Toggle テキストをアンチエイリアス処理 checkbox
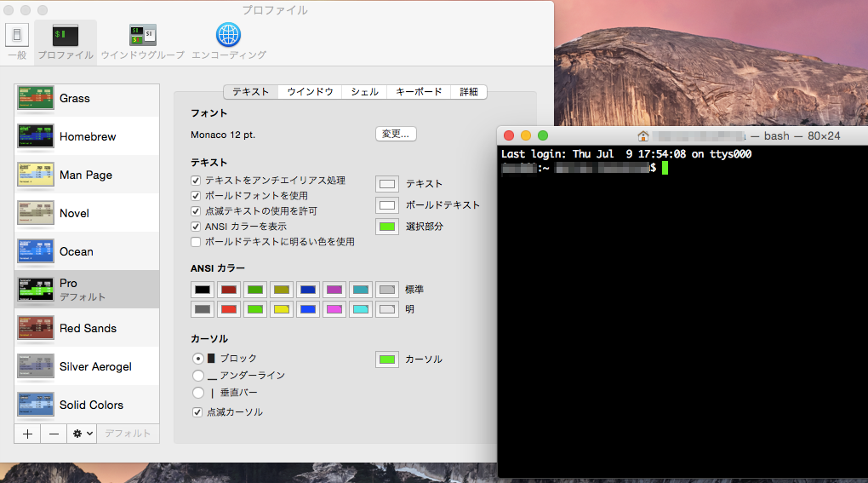Image resolution: width=868 pixels, height=483 pixels. [x=196, y=181]
